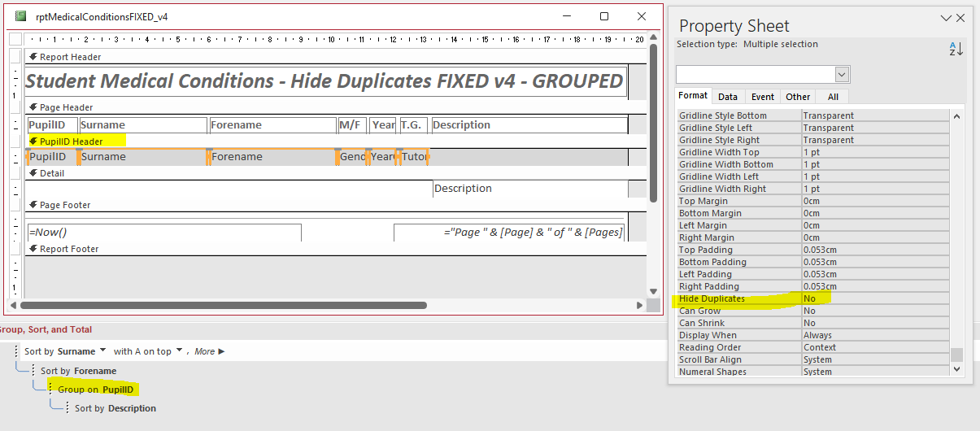Switch to the Format tab
This screenshot has height=431, width=980.
point(693,96)
